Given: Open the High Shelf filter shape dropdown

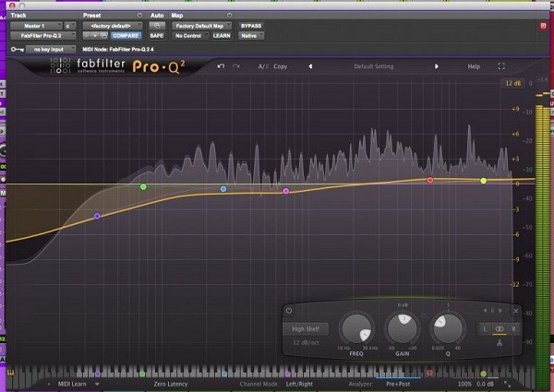Looking at the screenshot, I should coord(305,328).
